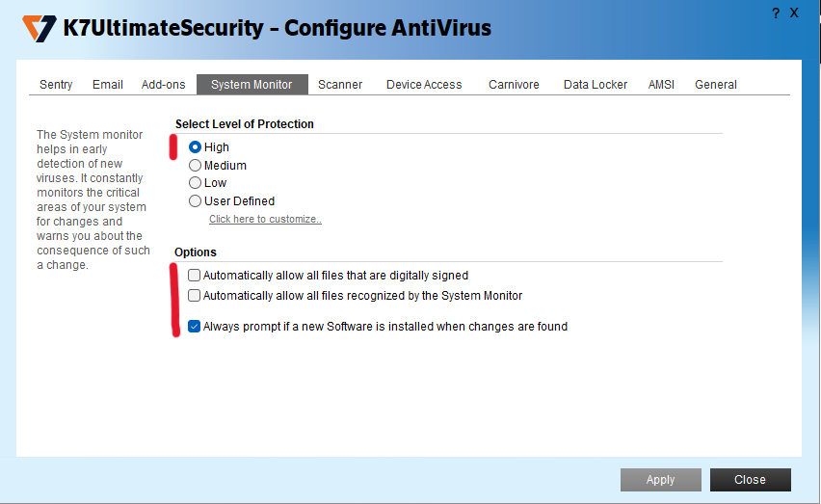Viewport: 821px width, 504px height.
Task: Enable auto-allow for digitally signed files
Action: click(195, 276)
